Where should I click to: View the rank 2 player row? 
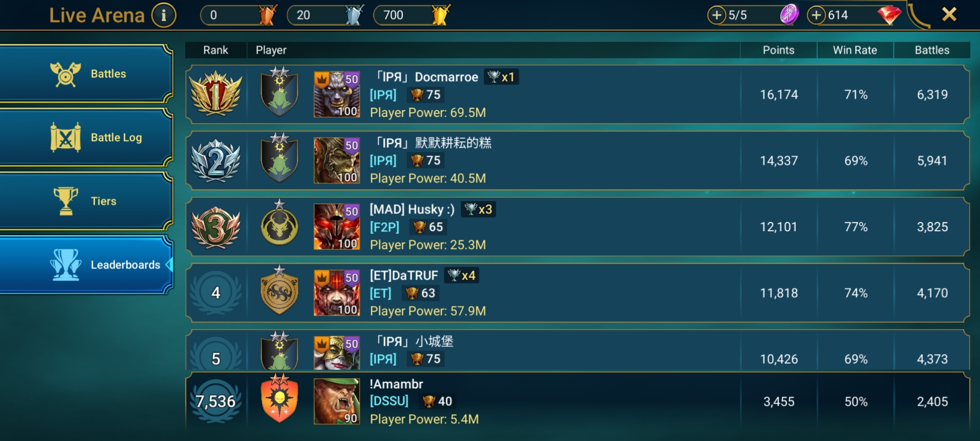pyautogui.click(x=578, y=160)
